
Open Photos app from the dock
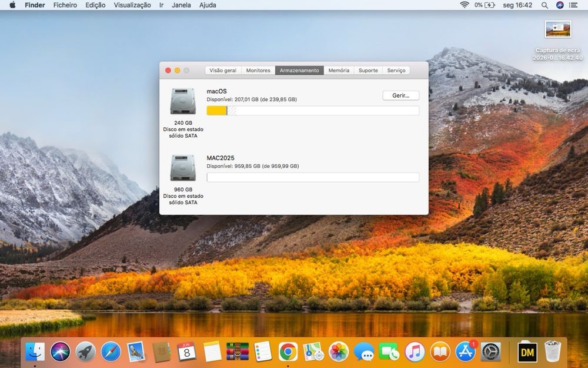pos(339,352)
